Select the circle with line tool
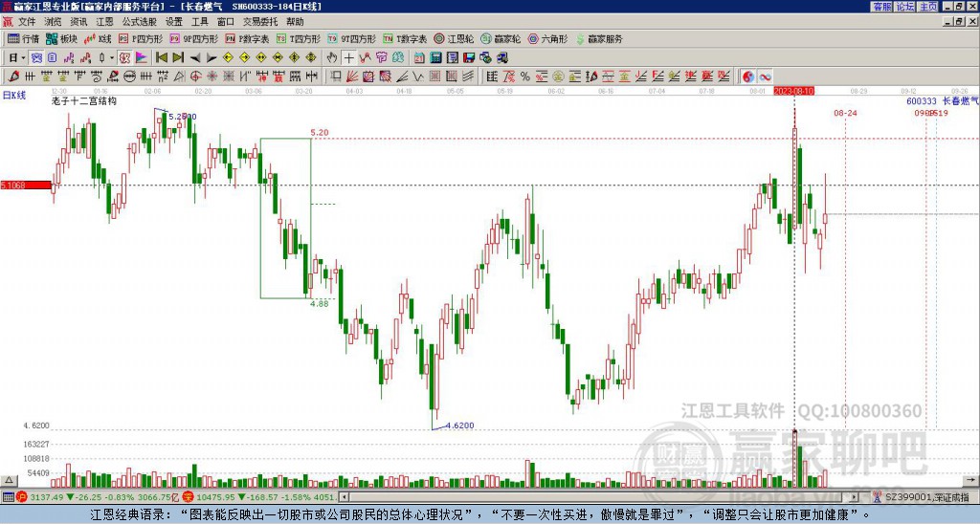The width and height of the screenshot is (980, 524). pyautogui.click(x=129, y=76)
